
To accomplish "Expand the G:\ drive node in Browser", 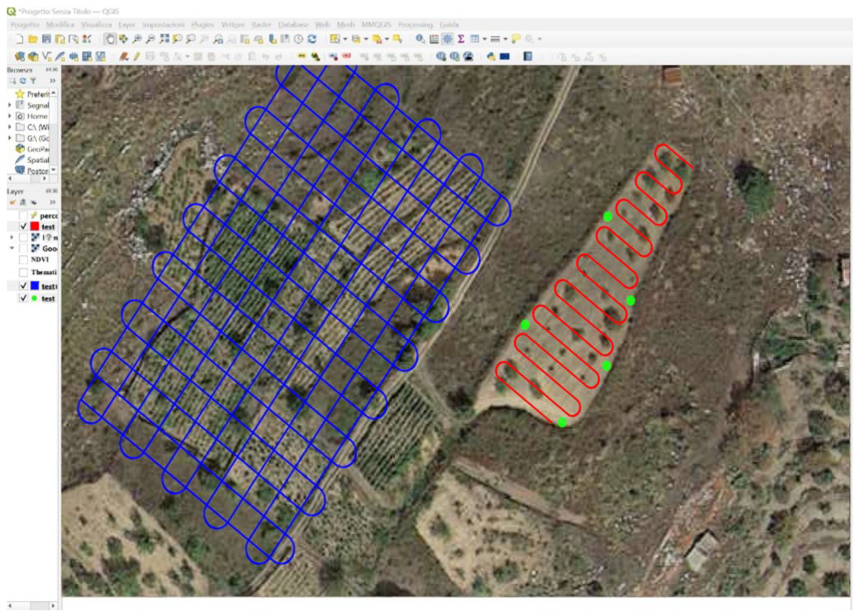I will pyautogui.click(x=10, y=137).
